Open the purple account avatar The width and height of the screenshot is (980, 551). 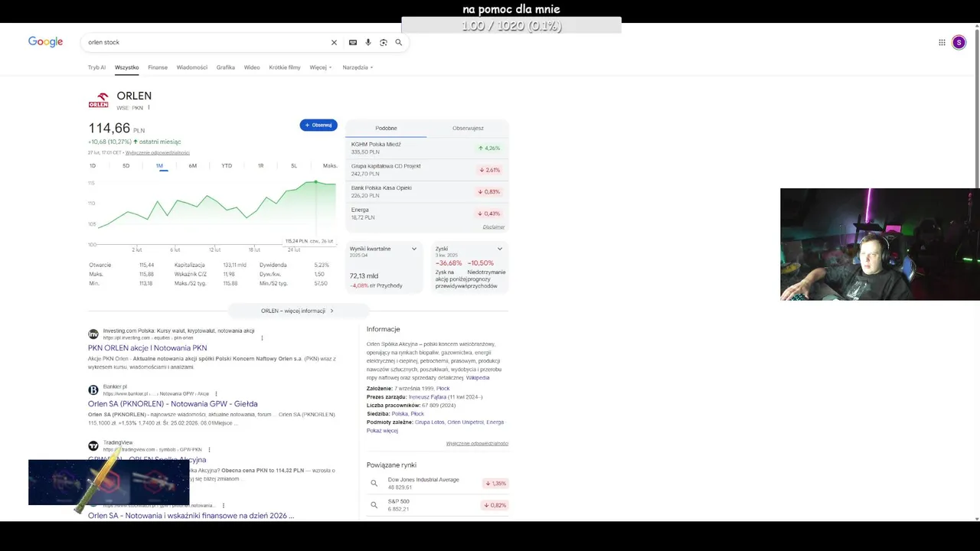tap(959, 43)
